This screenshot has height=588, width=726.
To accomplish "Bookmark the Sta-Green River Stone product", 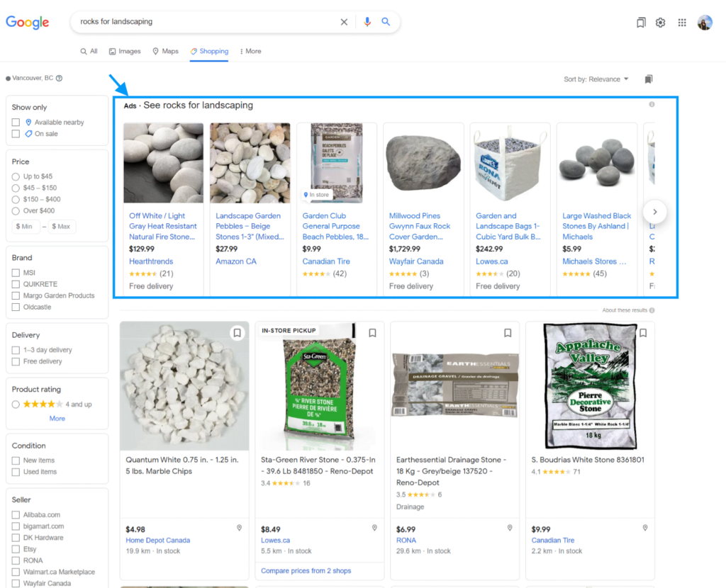I will pos(372,333).
